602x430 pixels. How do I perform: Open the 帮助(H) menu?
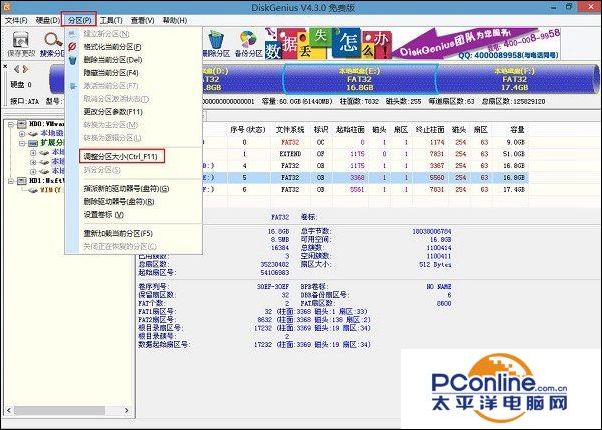point(175,20)
